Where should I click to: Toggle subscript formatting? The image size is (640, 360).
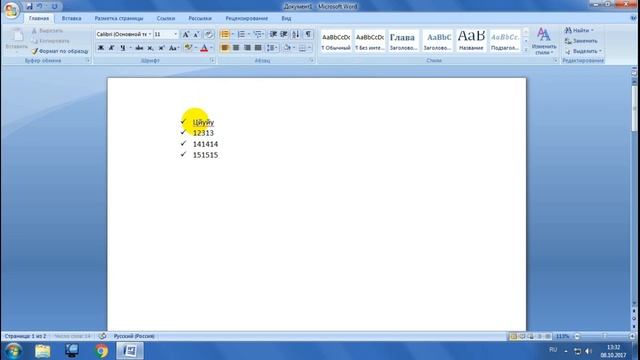pos(150,48)
